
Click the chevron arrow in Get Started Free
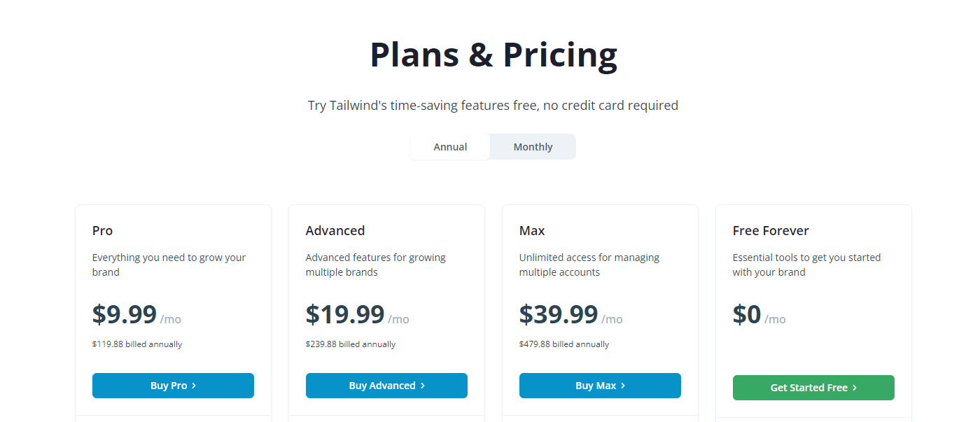pyautogui.click(x=855, y=388)
